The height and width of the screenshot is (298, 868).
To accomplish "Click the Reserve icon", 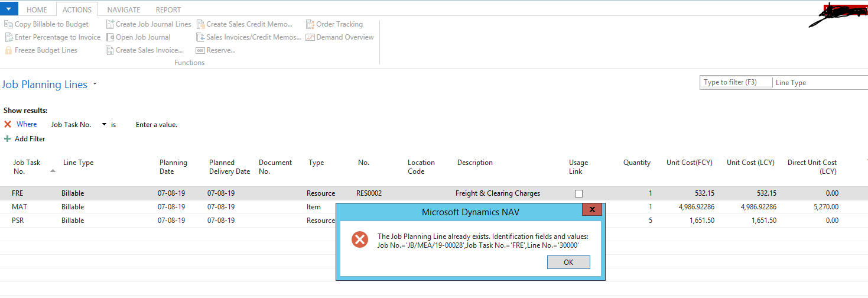I will point(200,50).
